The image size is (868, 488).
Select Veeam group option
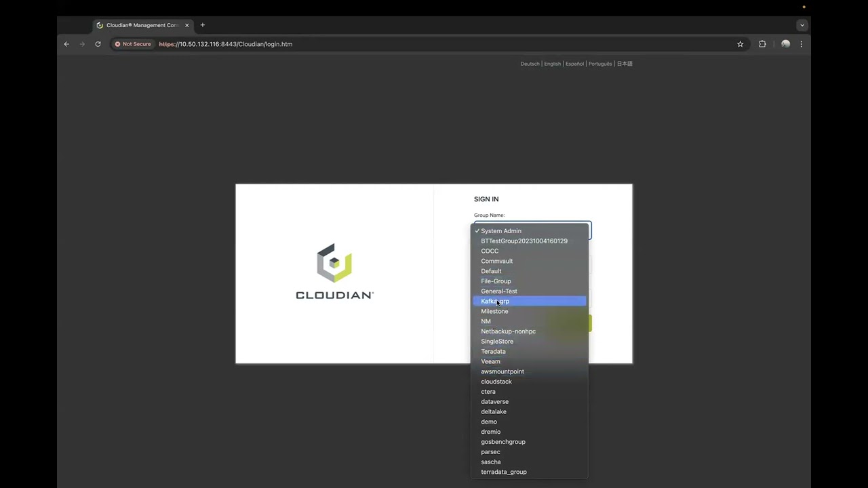point(529,361)
